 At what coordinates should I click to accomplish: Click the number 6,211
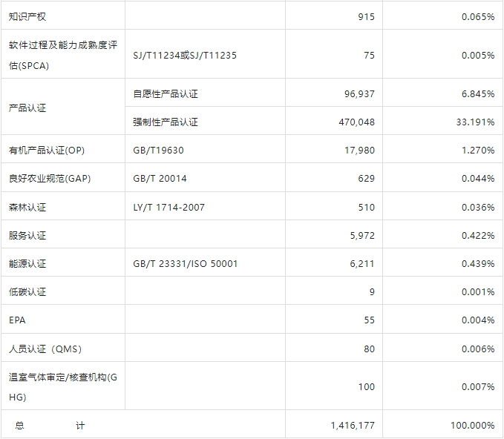[x=362, y=264]
